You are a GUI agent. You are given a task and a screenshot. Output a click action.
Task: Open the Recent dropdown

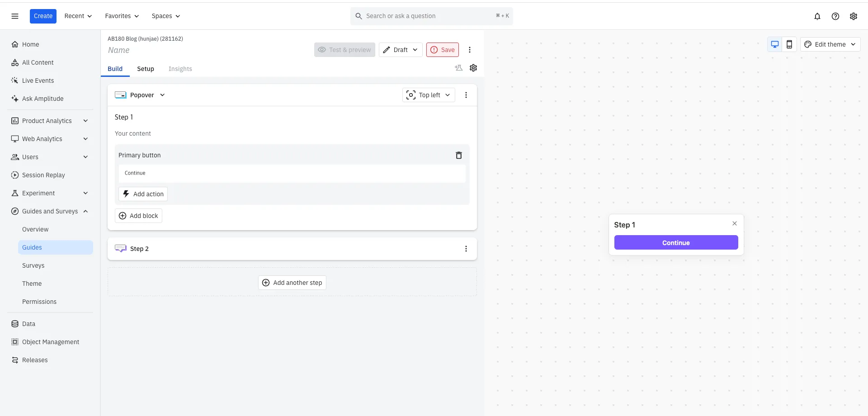pos(78,16)
